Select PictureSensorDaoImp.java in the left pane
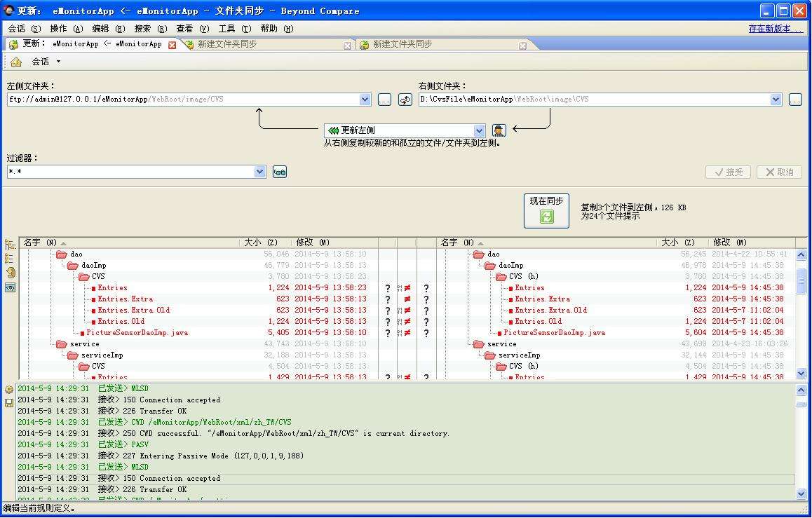 pyautogui.click(x=137, y=332)
